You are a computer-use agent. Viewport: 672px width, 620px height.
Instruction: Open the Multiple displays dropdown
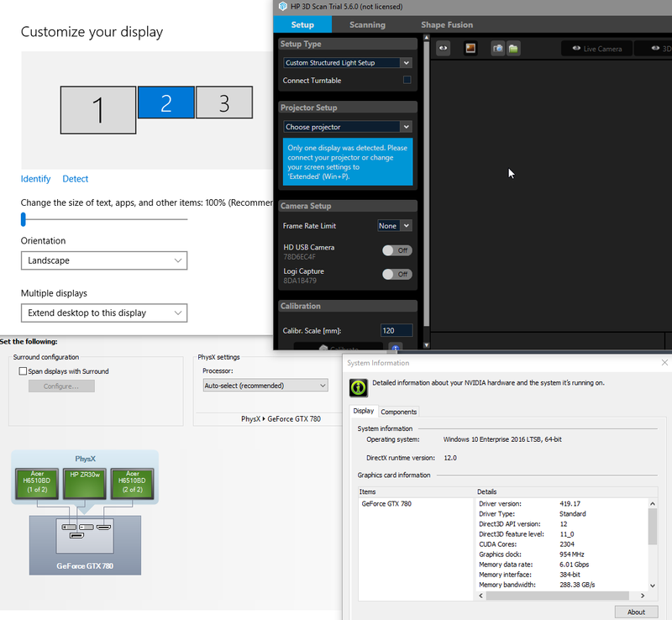coord(103,312)
